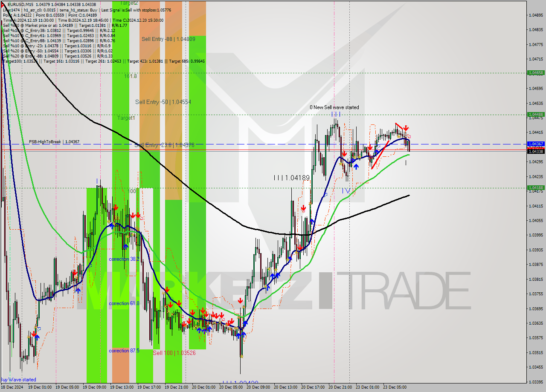Click the 'FSB-HighToBreak | 1.04367' label
Image resolution: width=546 pixels, height=392 pixels.
pyautogui.click(x=54, y=141)
